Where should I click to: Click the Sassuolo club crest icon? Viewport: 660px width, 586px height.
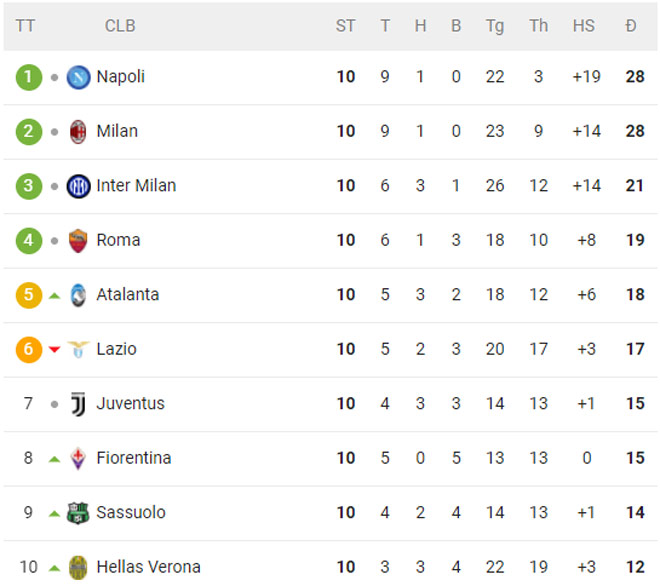click(x=78, y=513)
